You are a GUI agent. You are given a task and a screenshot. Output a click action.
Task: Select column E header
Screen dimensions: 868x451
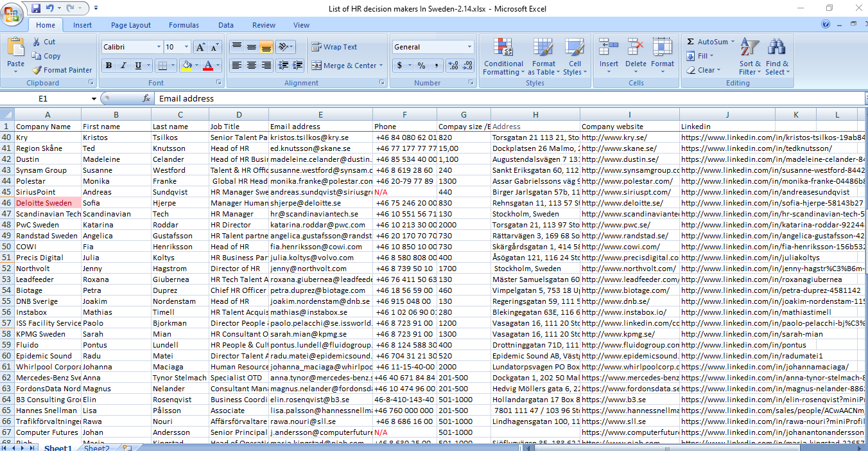[x=320, y=114]
